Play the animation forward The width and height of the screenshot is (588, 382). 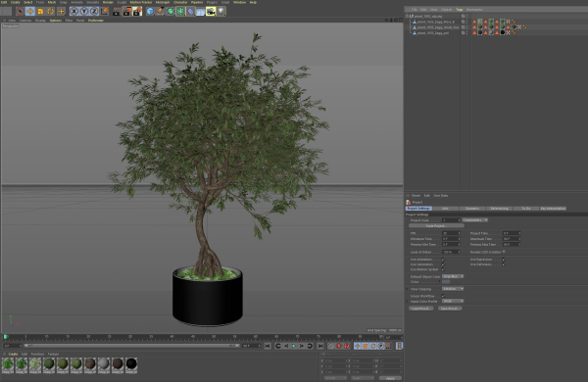294,346
